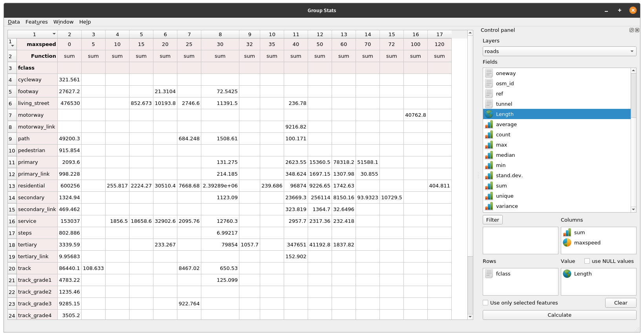Screen dimensions: 644x336
Task: Click the Filter button
Action: coord(493,220)
